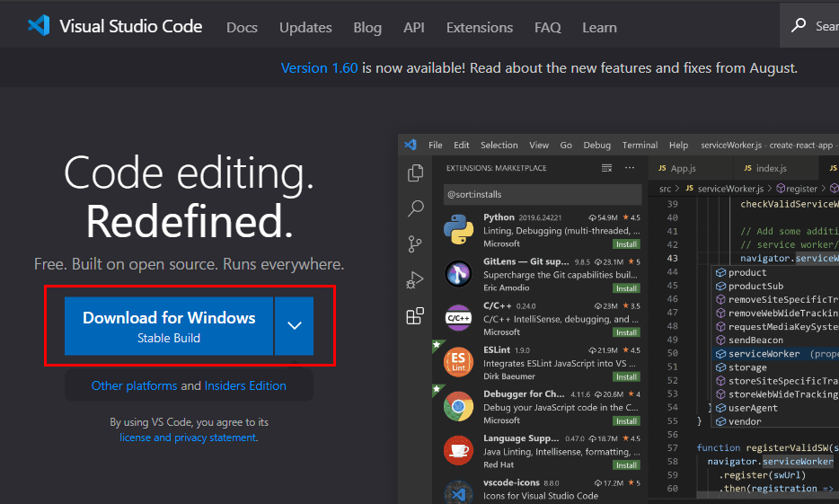This screenshot has width=839, height=504.
Task: Click the Python extension logo
Action: (458, 229)
